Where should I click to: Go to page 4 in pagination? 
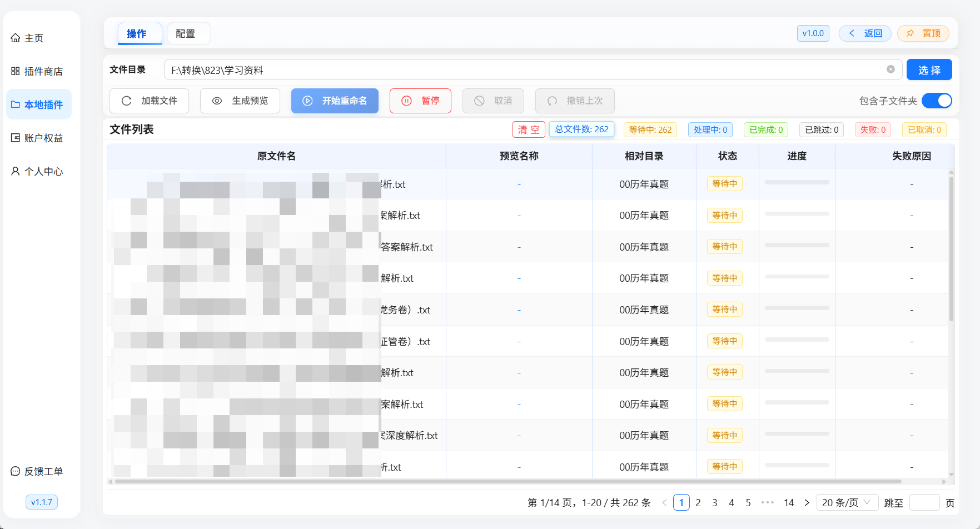pos(732,502)
